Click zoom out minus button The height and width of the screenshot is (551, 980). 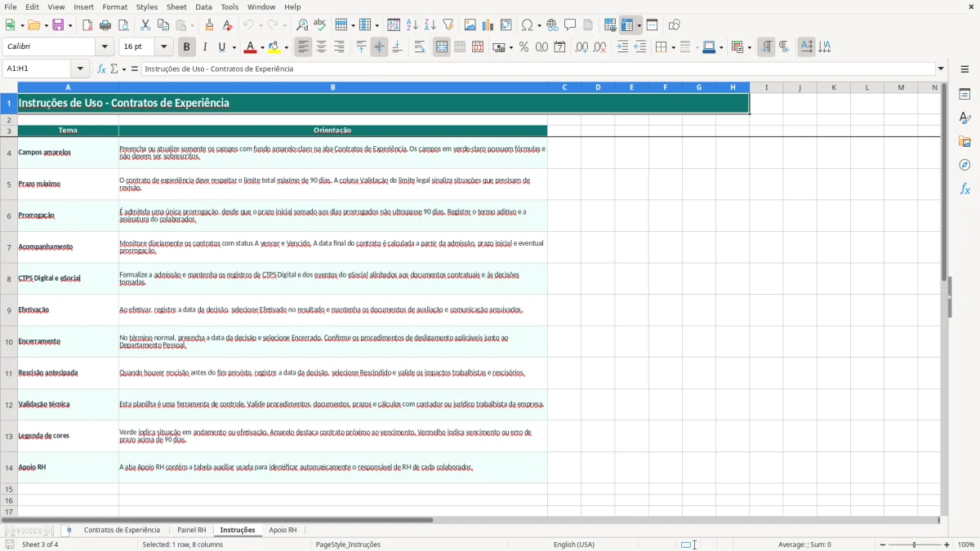(x=883, y=544)
